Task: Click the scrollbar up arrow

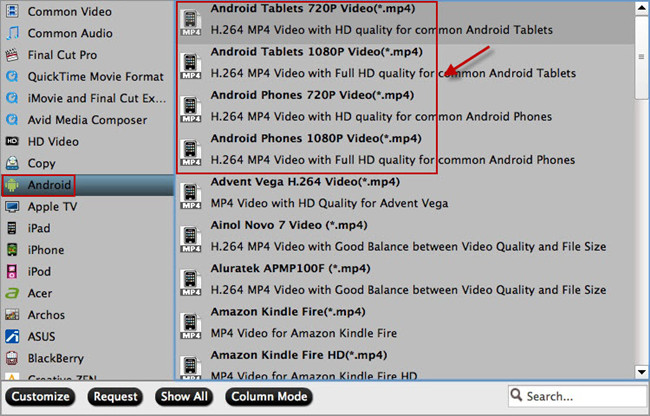Action: [x=641, y=9]
